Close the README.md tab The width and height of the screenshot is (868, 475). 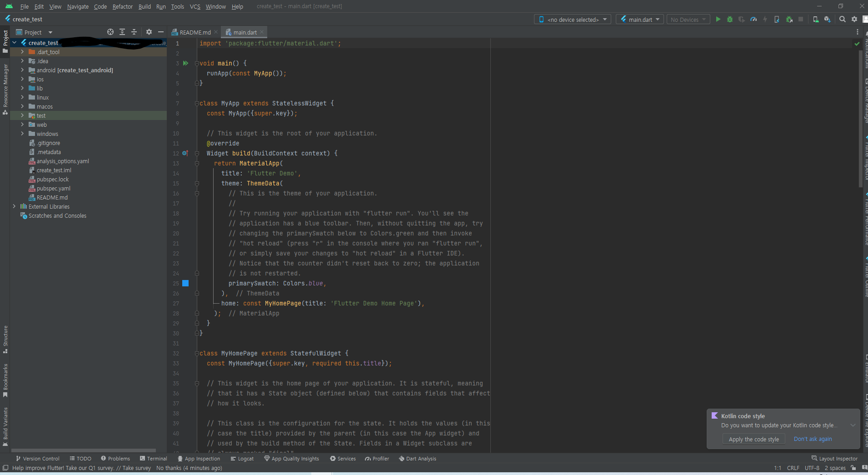click(x=216, y=32)
